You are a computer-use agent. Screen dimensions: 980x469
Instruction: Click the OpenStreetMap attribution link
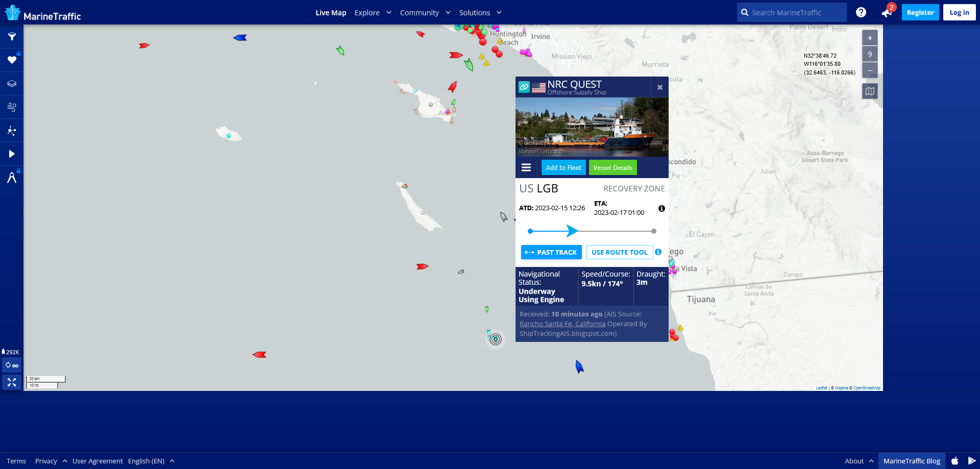[867, 388]
